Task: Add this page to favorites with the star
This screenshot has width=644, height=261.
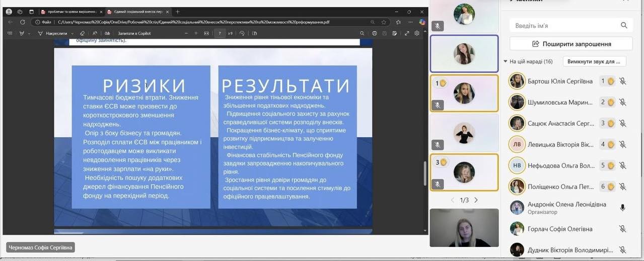Action: [x=384, y=22]
